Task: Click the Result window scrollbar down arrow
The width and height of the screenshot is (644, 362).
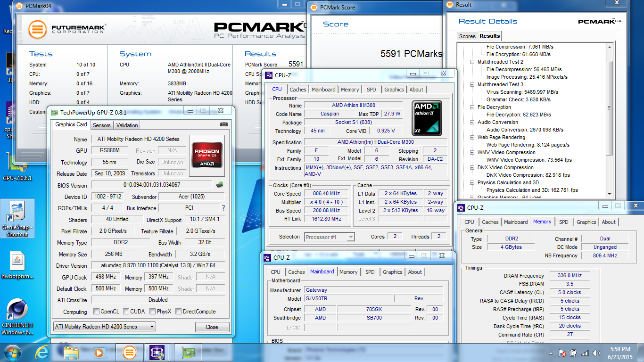Action: click(x=609, y=194)
